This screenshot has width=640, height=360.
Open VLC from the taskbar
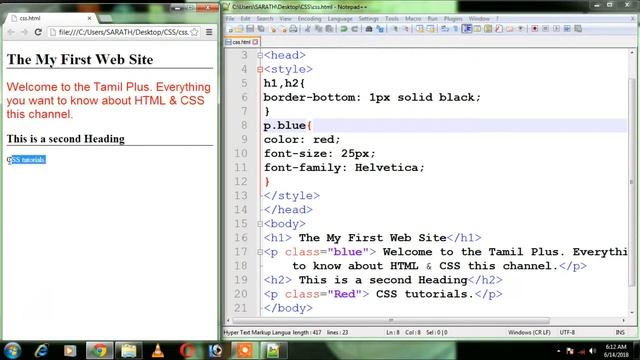click(158, 350)
